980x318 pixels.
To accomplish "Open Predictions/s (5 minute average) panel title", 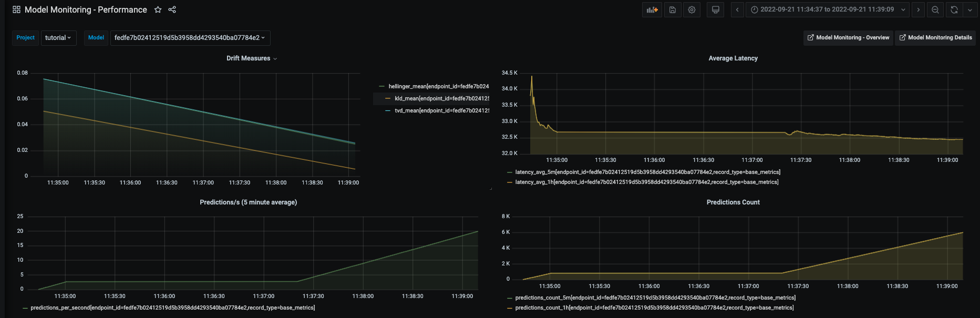I will tap(248, 202).
